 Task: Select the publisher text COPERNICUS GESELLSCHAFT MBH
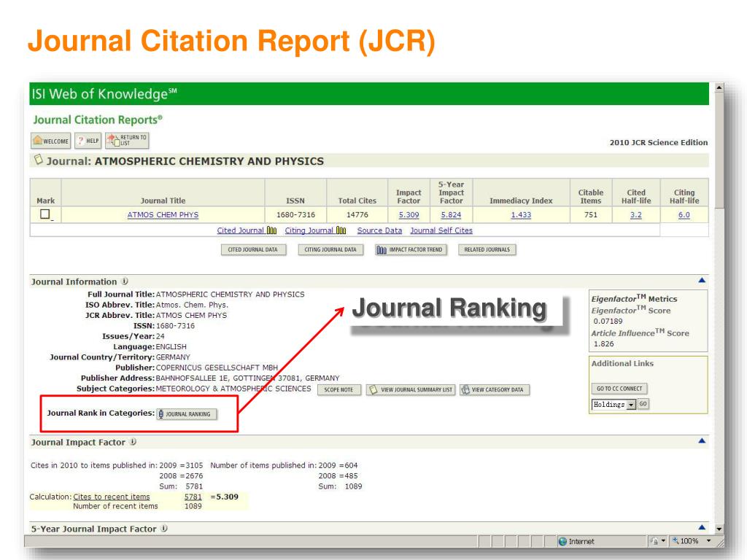point(217,367)
